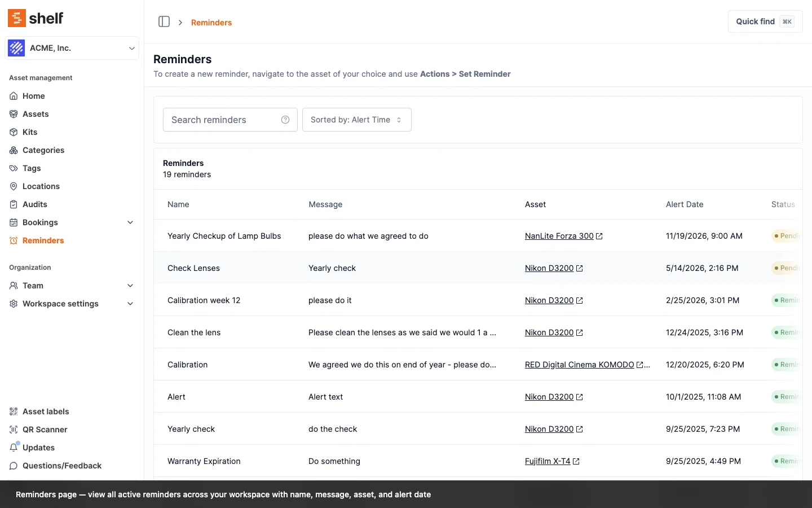Go to Assets in the sidebar
This screenshot has width=812, height=508.
[36, 114]
